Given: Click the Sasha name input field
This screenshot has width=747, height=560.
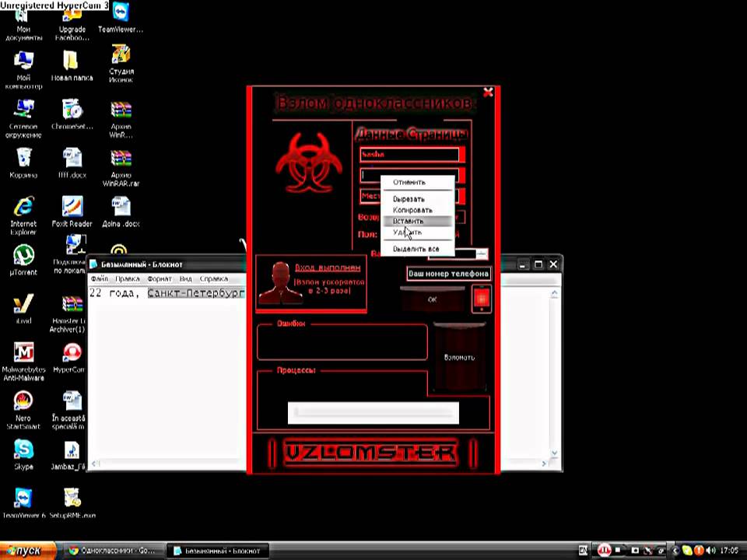Looking at the screenshot, I should [x=409, y=155].
